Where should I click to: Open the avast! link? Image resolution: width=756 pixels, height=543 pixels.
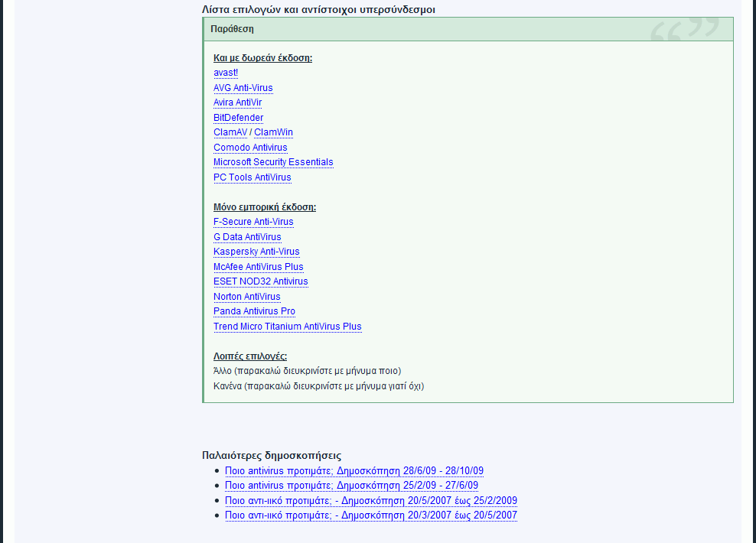tap(226, 73)
